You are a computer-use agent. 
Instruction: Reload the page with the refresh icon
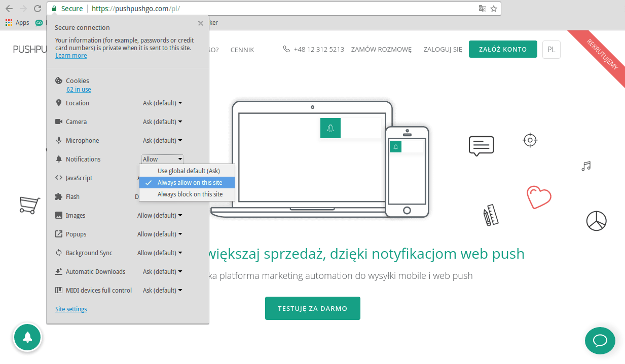[x=38, y=9]
